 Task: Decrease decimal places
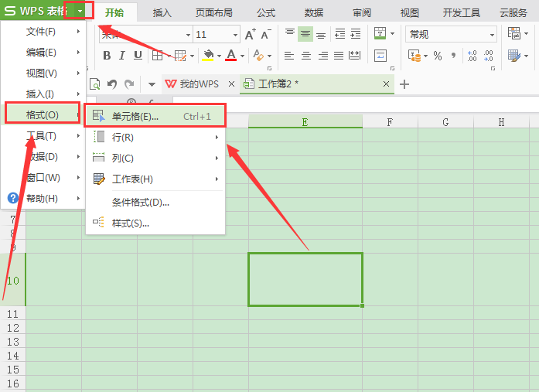(489, 56)
